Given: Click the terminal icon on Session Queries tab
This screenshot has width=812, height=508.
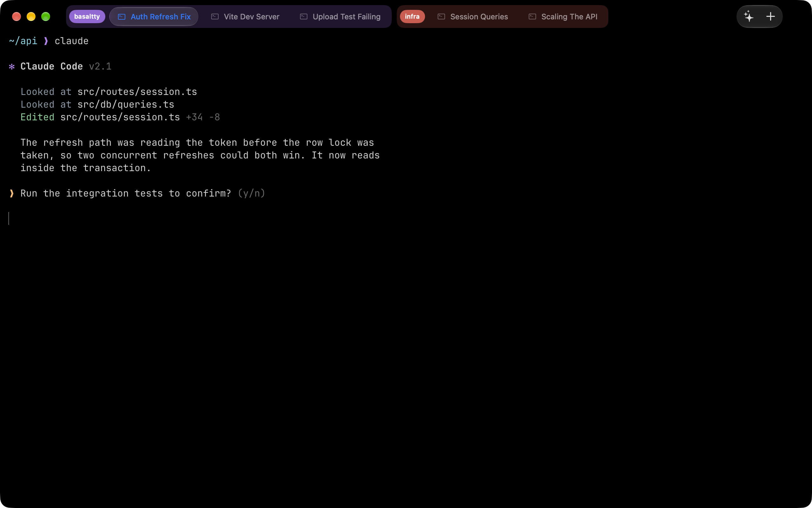Looking at the screenshot, I should pyautogui.click(x=441, y=17).
